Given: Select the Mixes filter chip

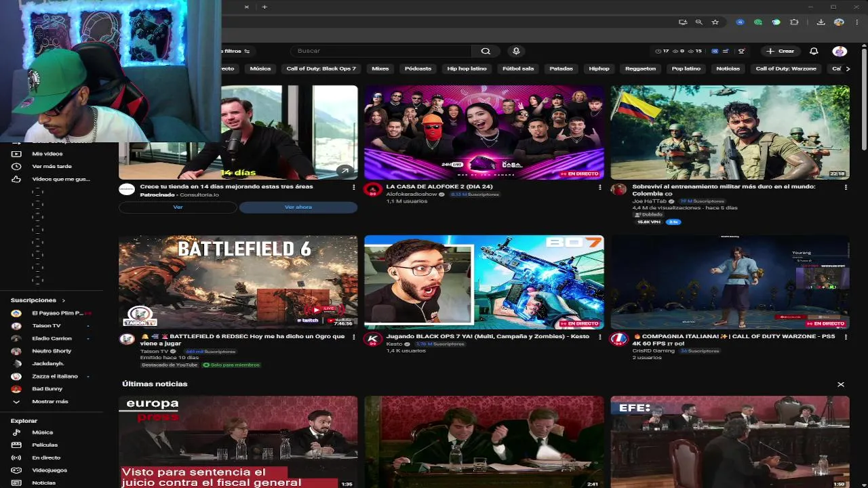Looking at the screenshot, I should [380, 68].
